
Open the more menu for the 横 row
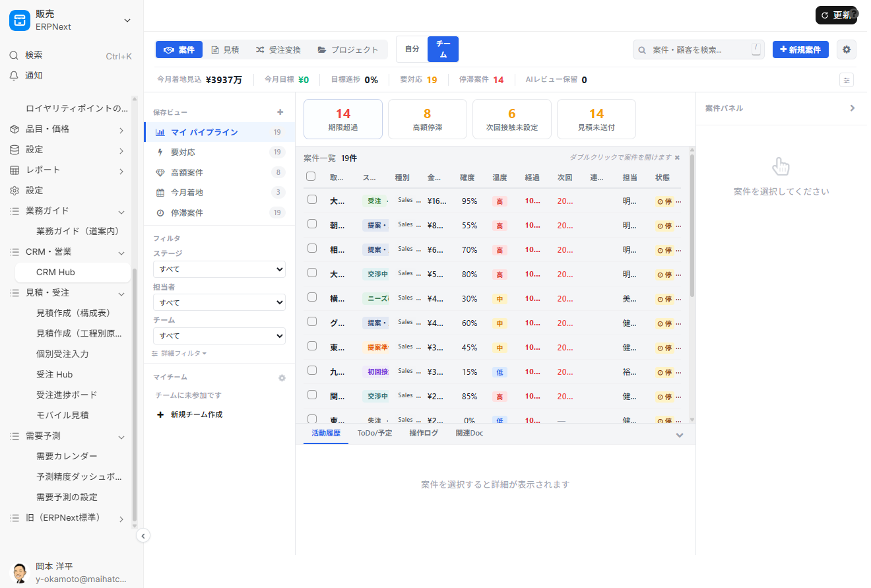[679, 299]
